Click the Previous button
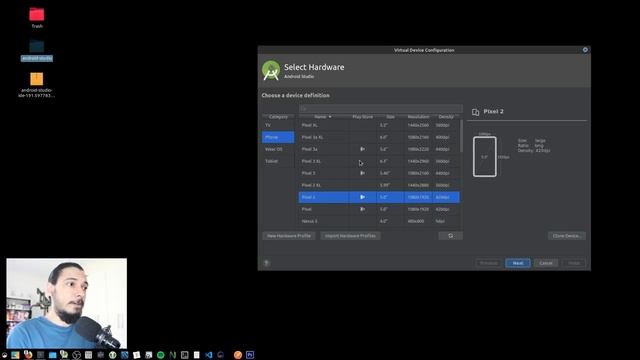640x360 pixels. click(x=489, y=263)
